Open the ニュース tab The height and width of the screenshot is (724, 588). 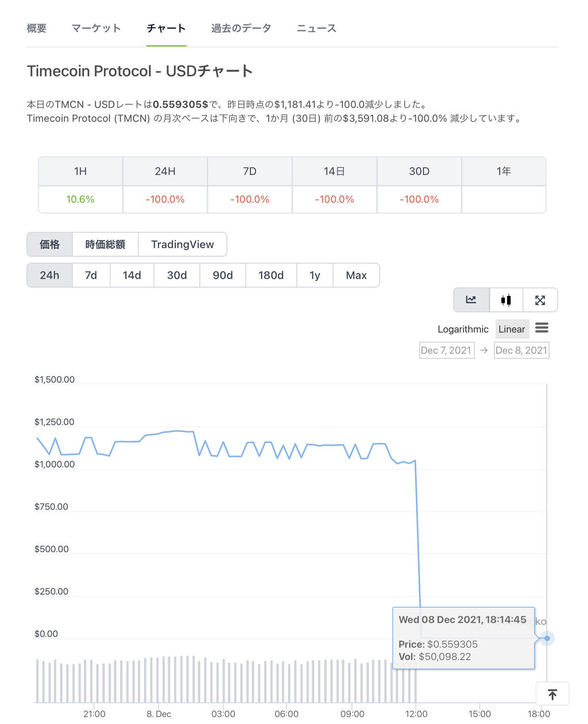pyautogui.click(x=316, y=28)
